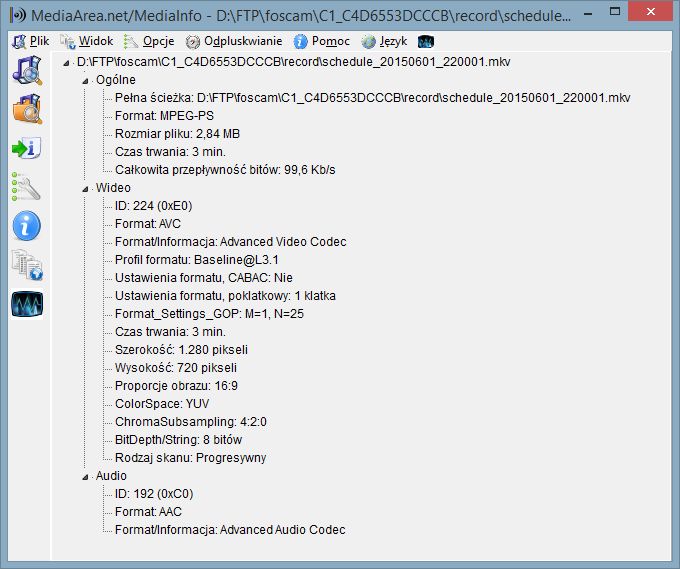This screenshot has height=569, width=680.
Task: Collapse the Wideo section
Action: coord(85,189)
